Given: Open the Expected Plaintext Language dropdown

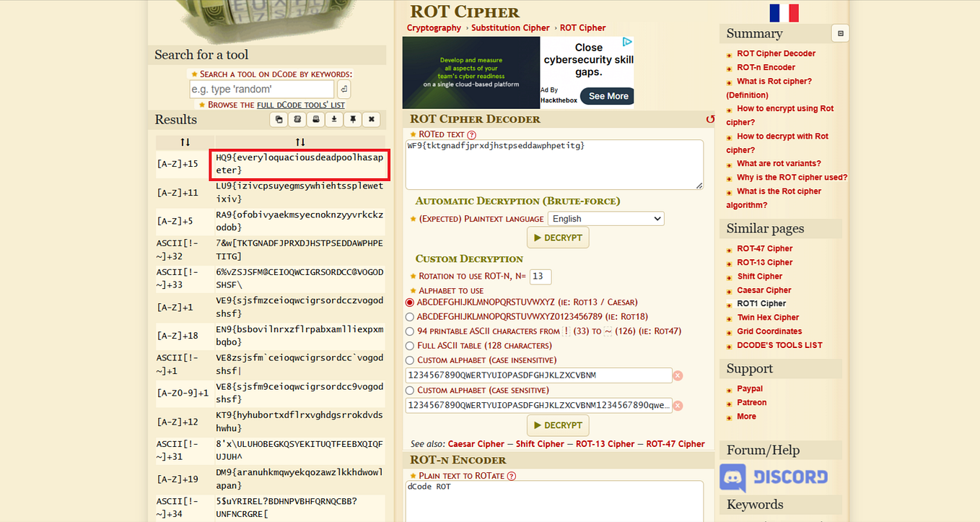Looking at the screenshot, I should pos(605,218).
